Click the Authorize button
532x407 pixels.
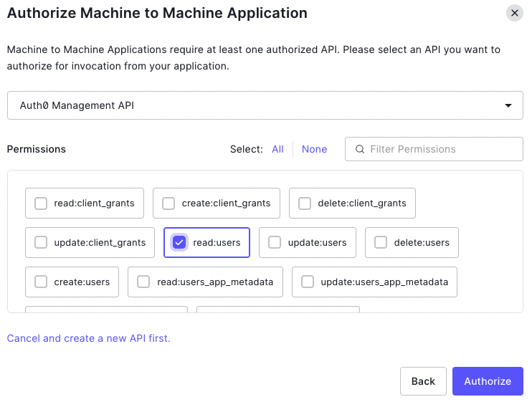(x=488, y=381)
